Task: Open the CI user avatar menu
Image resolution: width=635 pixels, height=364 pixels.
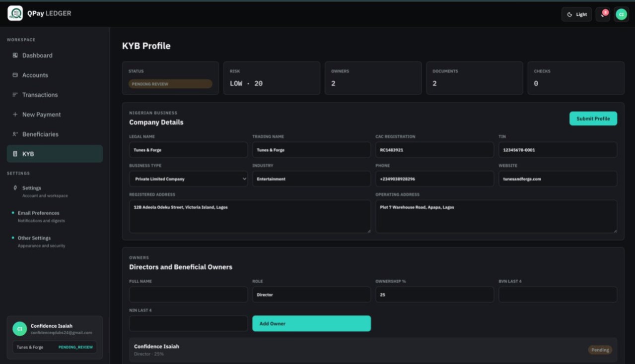Action: [x=621, y=14]
